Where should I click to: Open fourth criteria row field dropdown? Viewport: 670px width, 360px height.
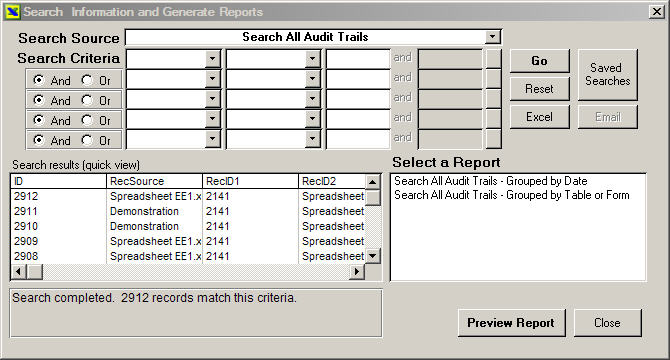click(212, 118)
